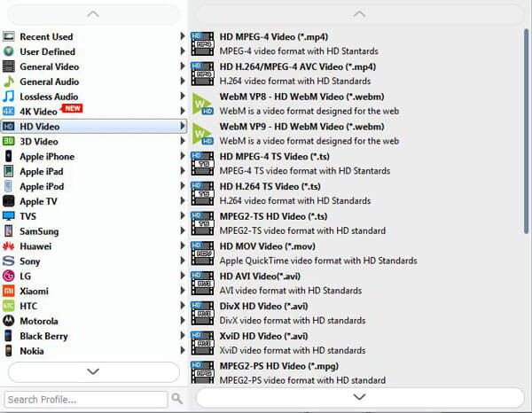Select the HD Video category
Viewport: 532px width, 413px height.
click(x=94, y=126)
